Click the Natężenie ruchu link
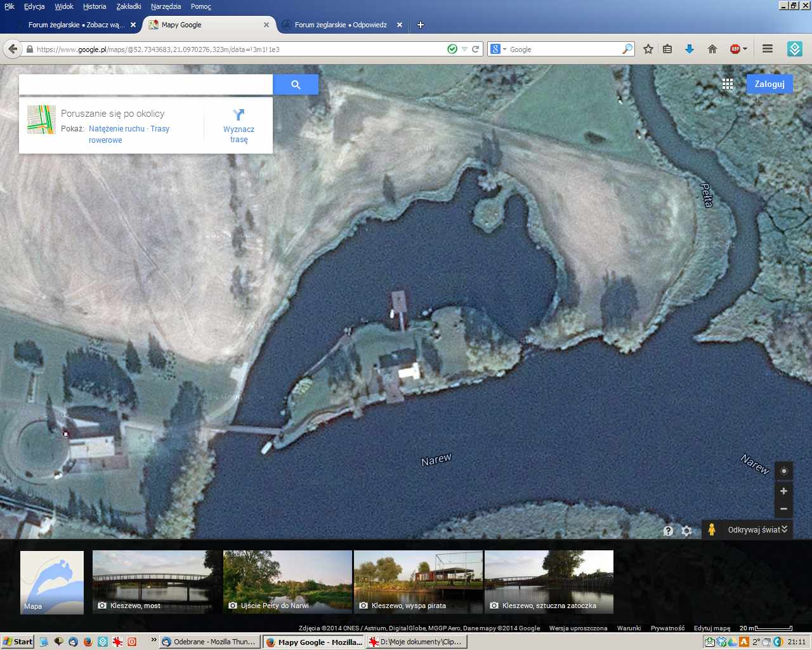This screenshot has width=812, height=650. [117, 128]
